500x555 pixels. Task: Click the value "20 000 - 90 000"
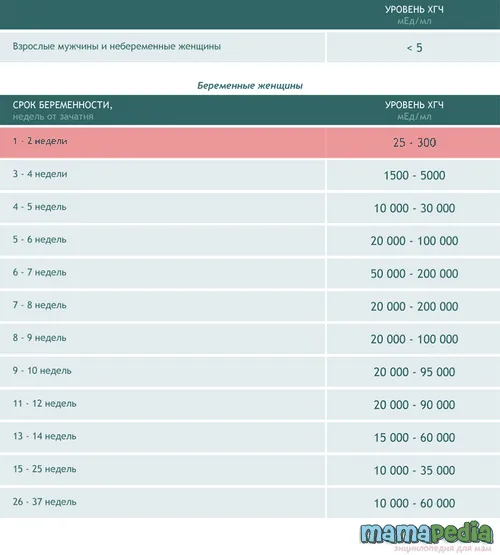pyautogui.click(x=414, y=405)
